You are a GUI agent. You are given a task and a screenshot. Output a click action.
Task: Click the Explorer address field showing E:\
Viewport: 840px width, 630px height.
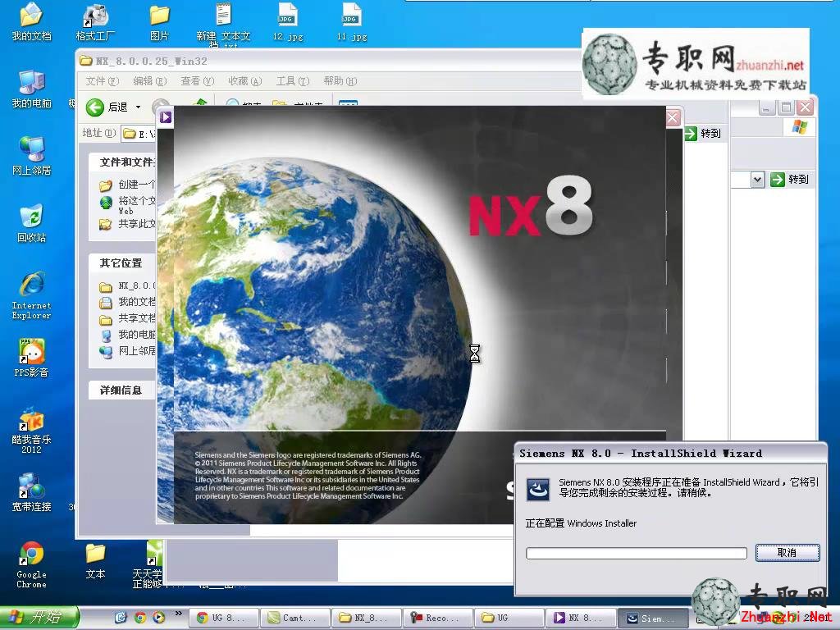coord(138,134)
